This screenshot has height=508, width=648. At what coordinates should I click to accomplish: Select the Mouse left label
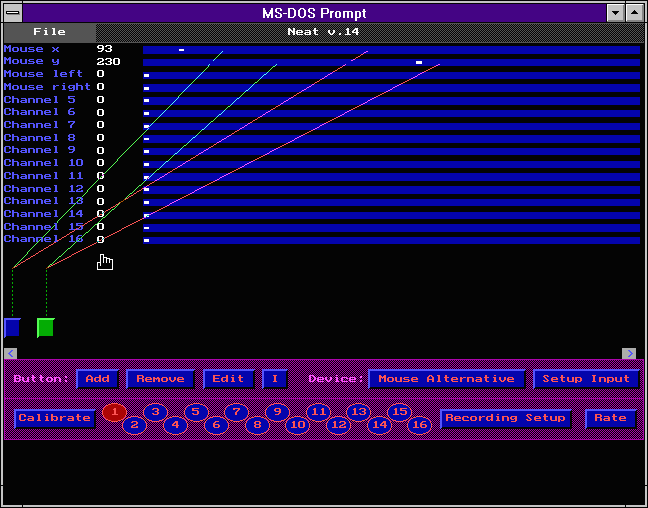[x=43, y=74]
